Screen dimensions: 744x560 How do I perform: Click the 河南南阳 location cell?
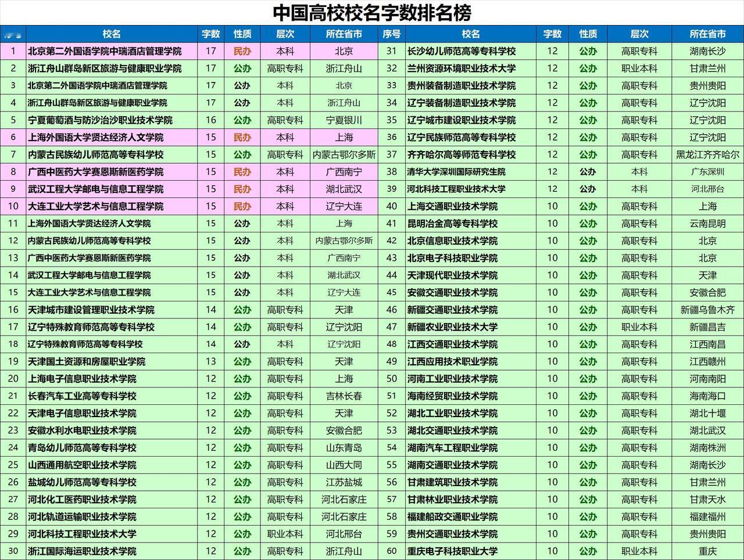707,379
